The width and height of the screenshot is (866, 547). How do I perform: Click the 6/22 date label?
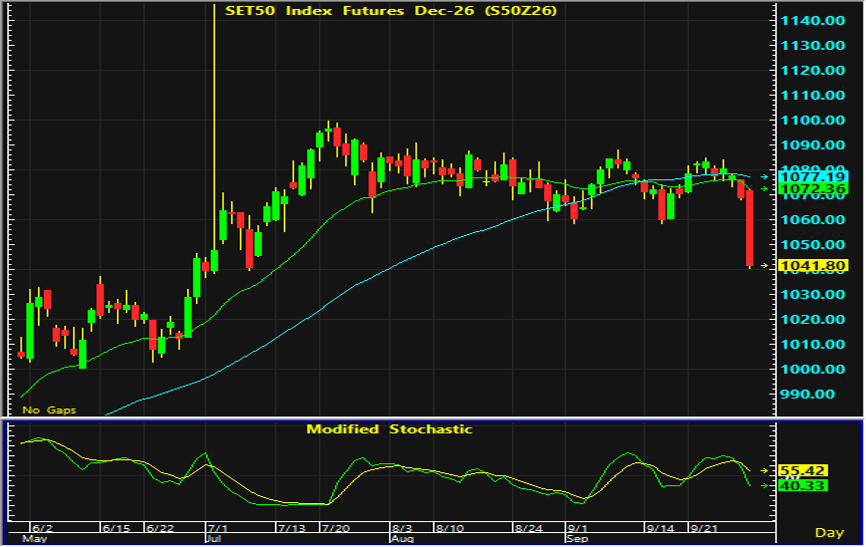point(160,528)
